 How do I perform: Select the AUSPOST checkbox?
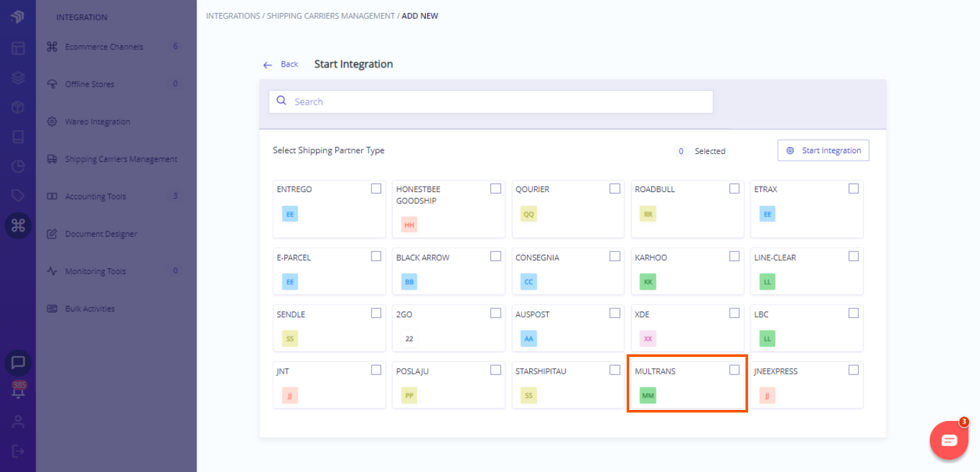click(x=615, y=313)
